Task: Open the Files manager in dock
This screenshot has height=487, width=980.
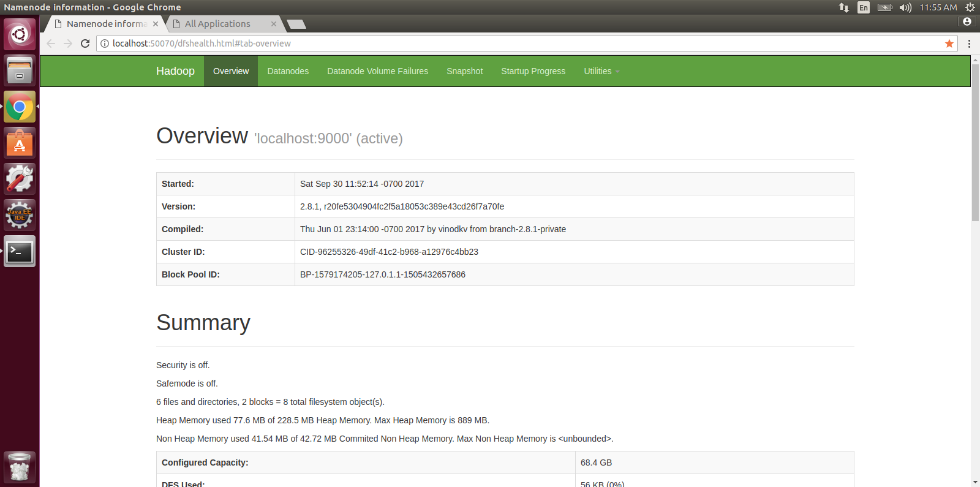Action: coord(20,70)
